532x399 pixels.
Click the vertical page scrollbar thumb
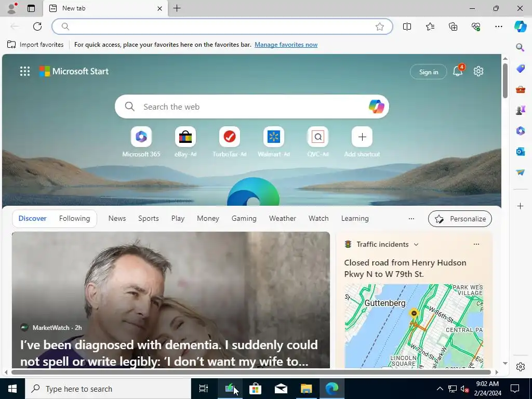505,81
